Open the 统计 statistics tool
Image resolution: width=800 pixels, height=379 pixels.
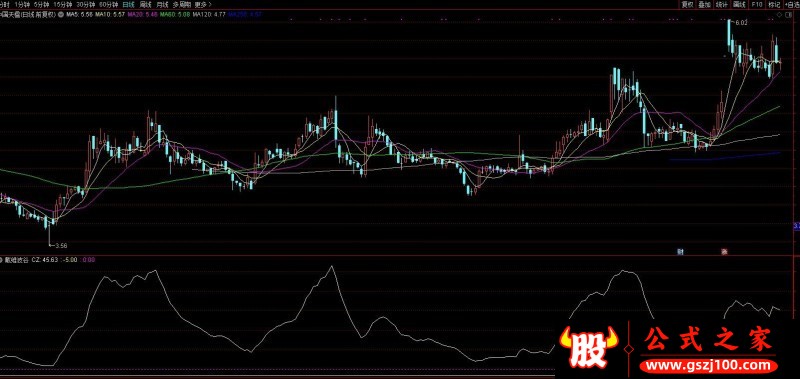pyautogui.click(x=721, y=5)
